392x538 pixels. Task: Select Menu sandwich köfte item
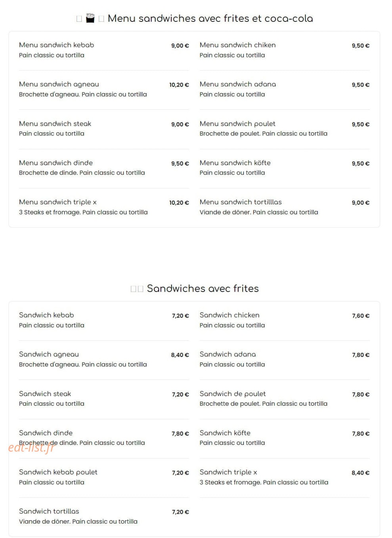click(x=285, y=168)
